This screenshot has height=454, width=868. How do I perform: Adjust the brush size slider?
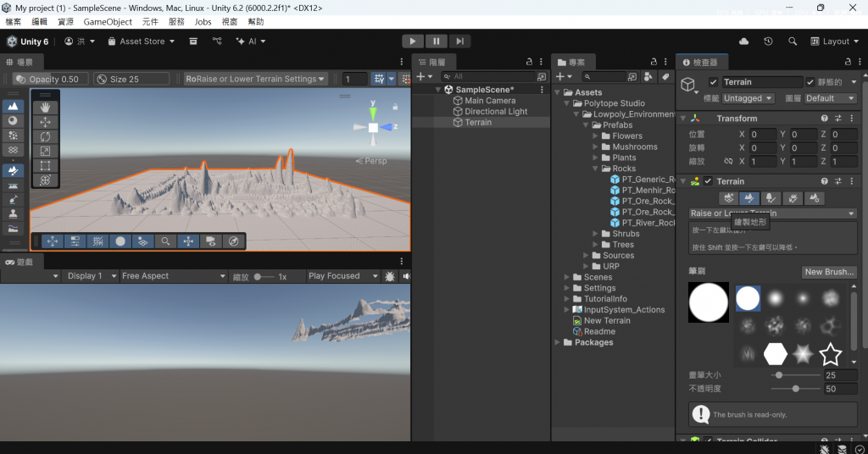[x=795, y=375]
